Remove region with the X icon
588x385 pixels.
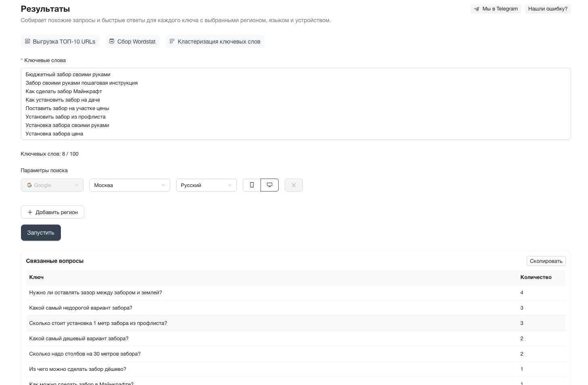coord(294,185)
